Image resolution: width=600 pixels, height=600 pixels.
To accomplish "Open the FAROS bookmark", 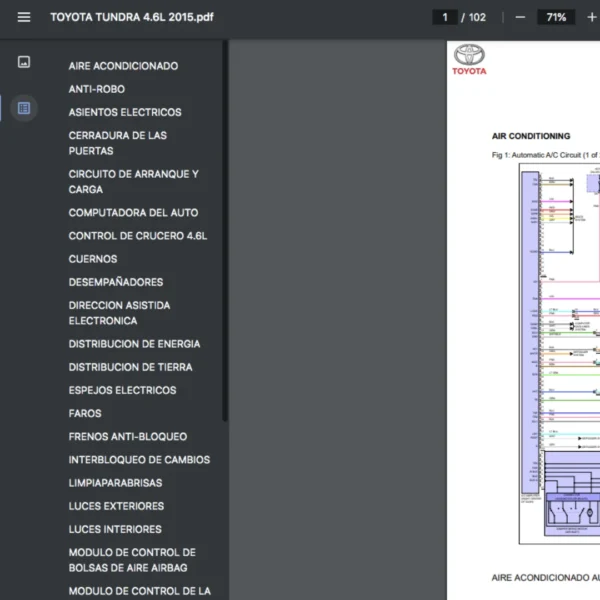I will [x=85, y=413].
